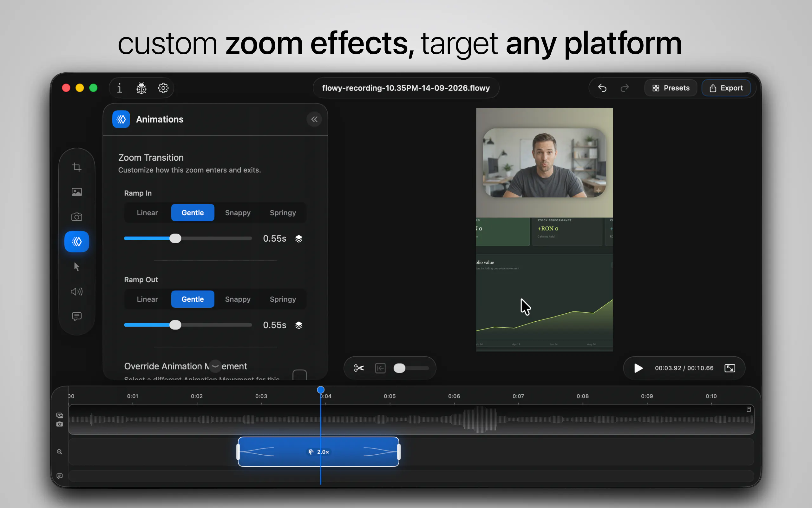This screenshot has width=812, height=508.
Task: Collapse the Animations panel
Action: coord(314,119)
